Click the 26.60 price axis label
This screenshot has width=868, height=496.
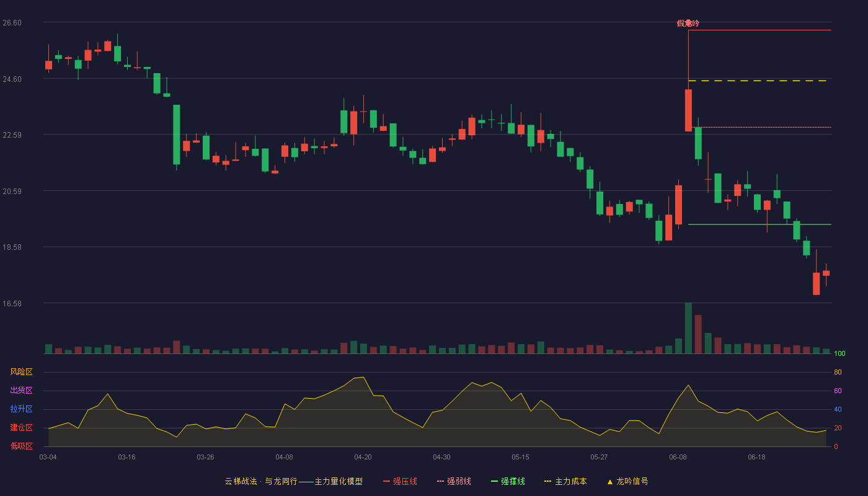pyautogui.click(x=12, y=23)
